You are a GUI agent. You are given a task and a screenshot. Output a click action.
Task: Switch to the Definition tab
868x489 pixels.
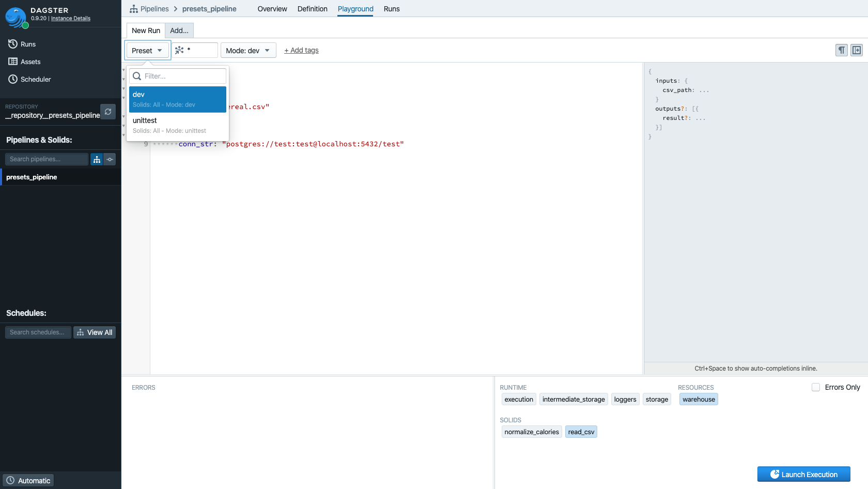click(313, 9)
